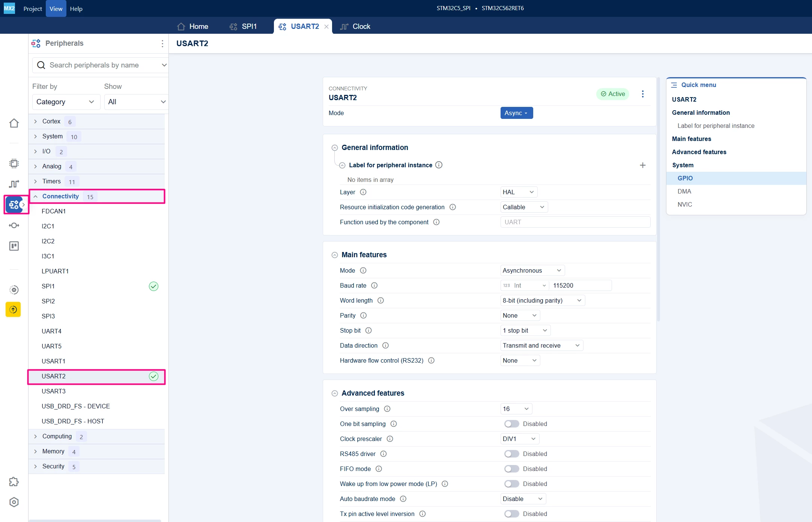
Task: Open the Home sidebar icon
Action: pos(14,123)
